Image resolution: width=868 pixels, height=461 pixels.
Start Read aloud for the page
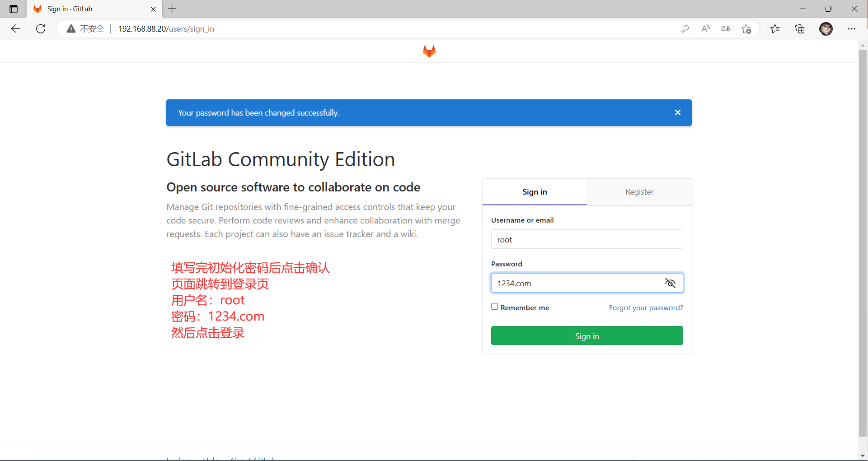point(705,28)
